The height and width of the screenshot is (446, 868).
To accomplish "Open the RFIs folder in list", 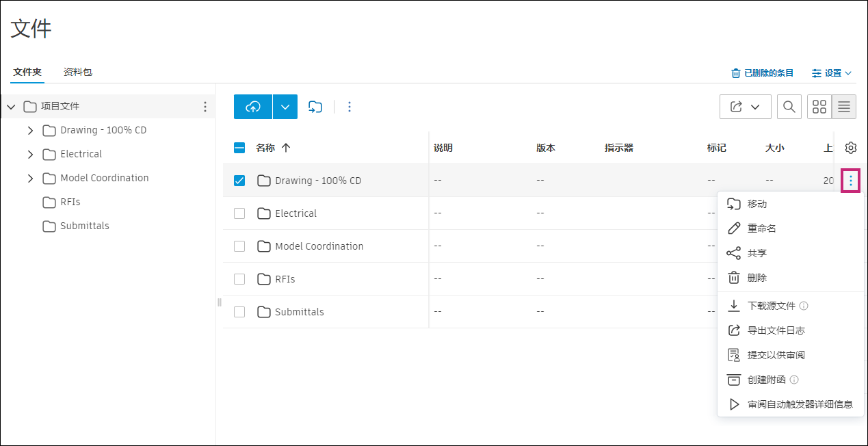I will click(x=285, y=279).
